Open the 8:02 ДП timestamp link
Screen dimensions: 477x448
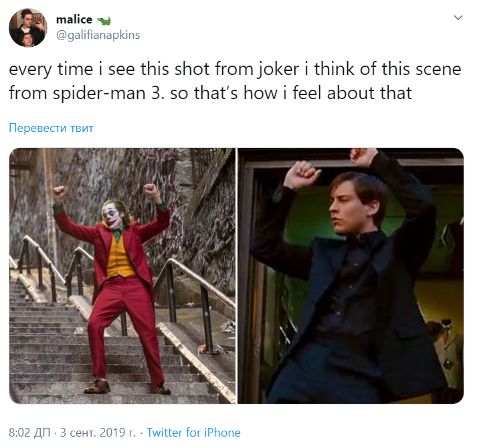click(29, 433)
